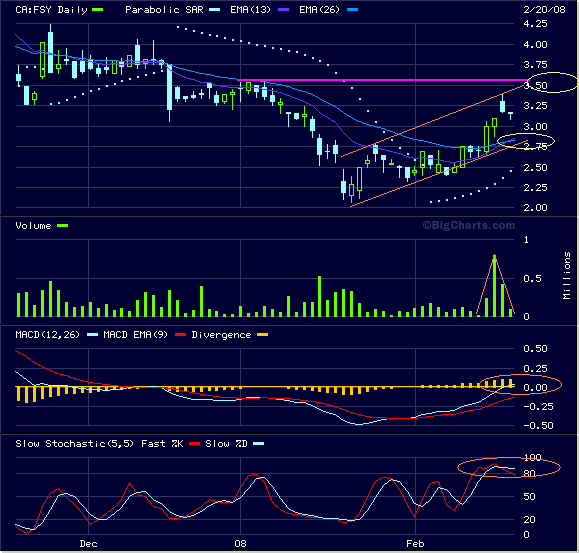Click the magenta 3.50 resistance line
The image size is (579, 553).
[382, 80]
